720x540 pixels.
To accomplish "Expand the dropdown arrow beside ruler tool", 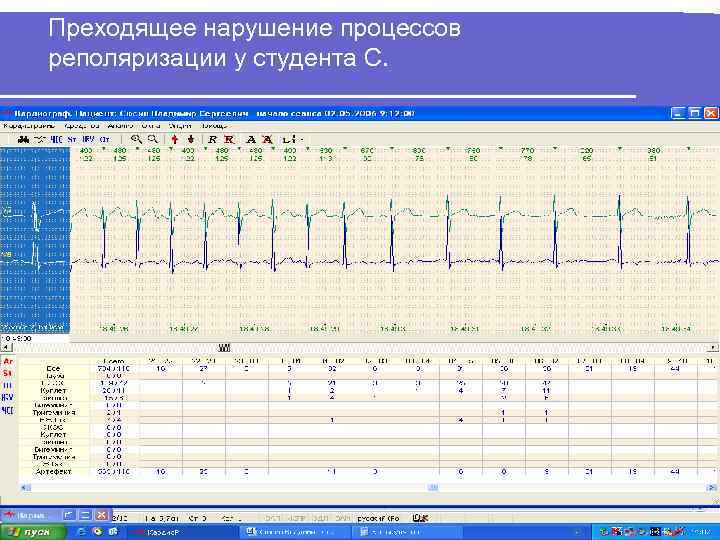I will [301, 139].
